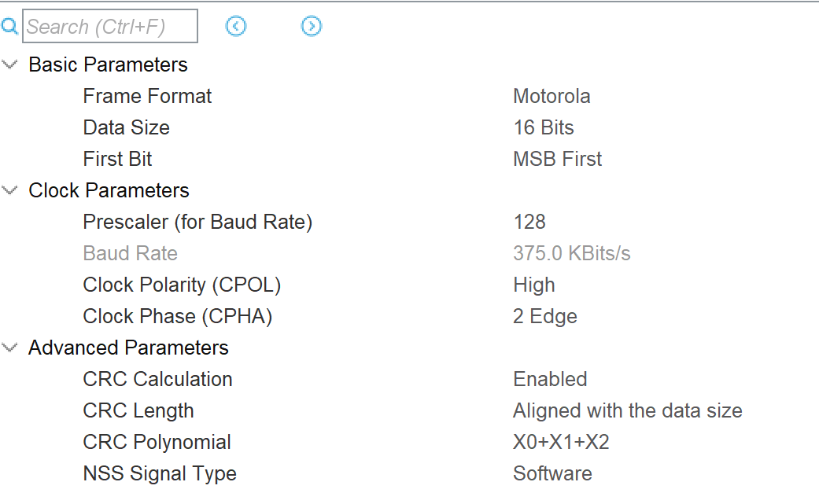Click inside the Search field

pos(110,26)
